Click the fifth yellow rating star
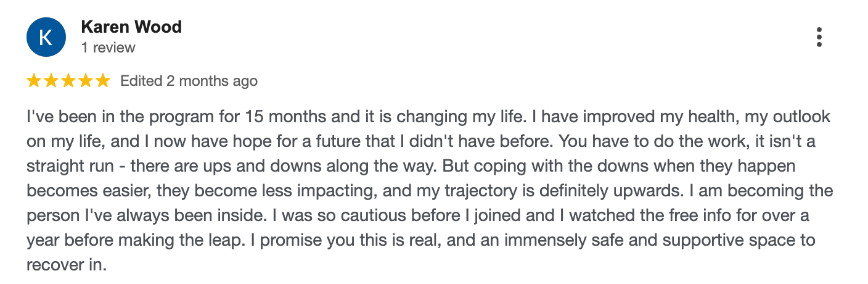 click(102, 81)
